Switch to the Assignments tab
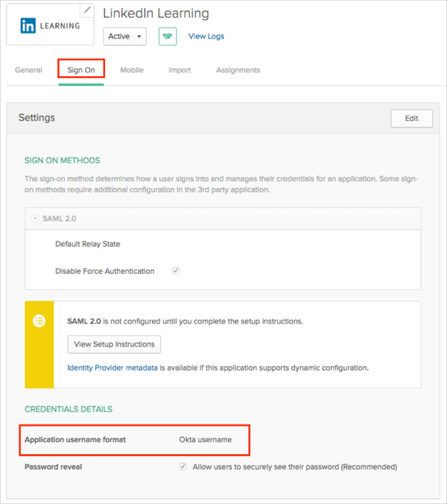Viewport: 447px width, 504px height. point(238,70)
